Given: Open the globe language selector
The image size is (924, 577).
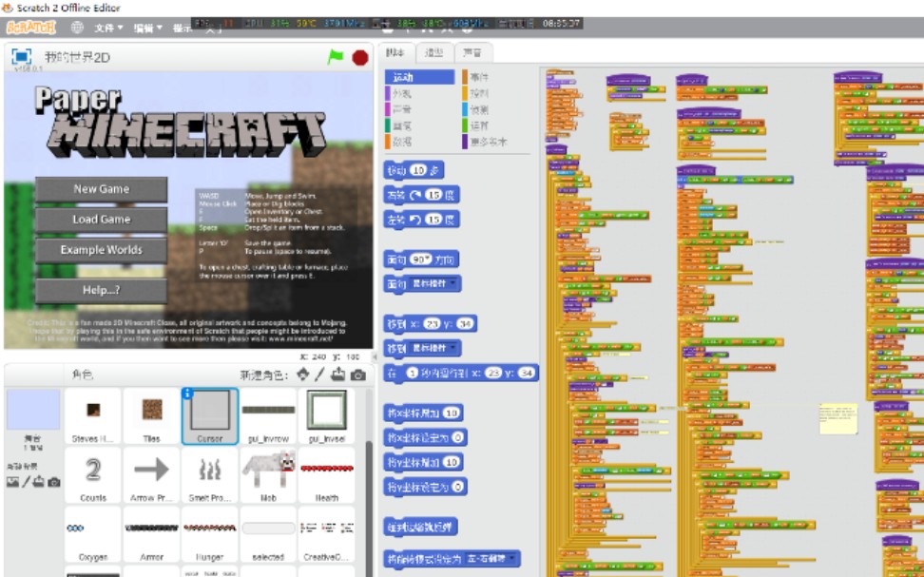Looking at the screenshot, I should tap(77, 28).
